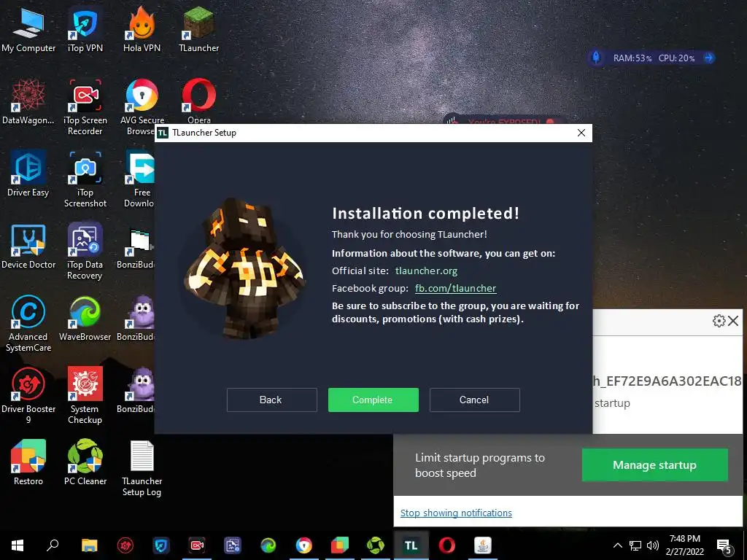Image resolution: width=747 pixels, height=560 pixels.
Task: Launch System Checkup desktop icon
Action: tap(85, 395)
